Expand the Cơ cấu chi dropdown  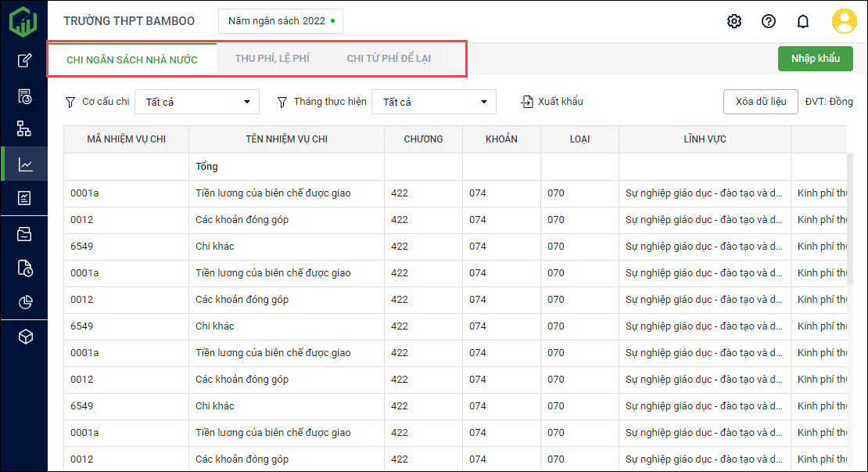(197, 102)
